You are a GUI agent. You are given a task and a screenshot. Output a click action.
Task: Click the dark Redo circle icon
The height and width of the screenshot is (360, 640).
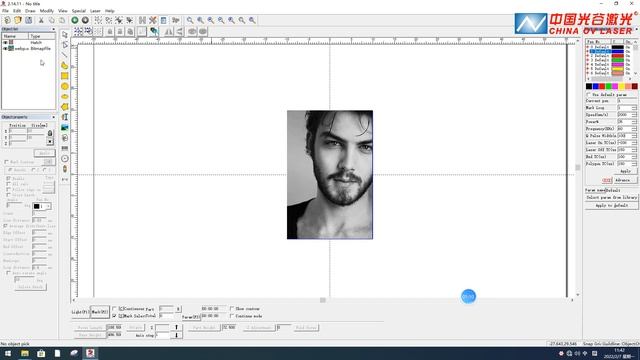click(x=85, y=20)
